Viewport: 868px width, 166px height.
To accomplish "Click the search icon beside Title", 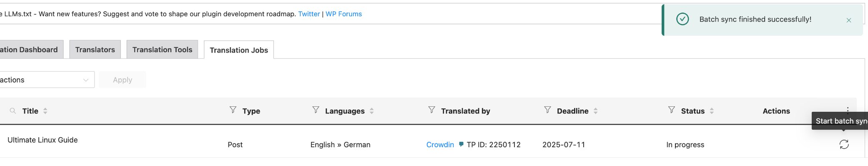I will [x=13, y=111].
